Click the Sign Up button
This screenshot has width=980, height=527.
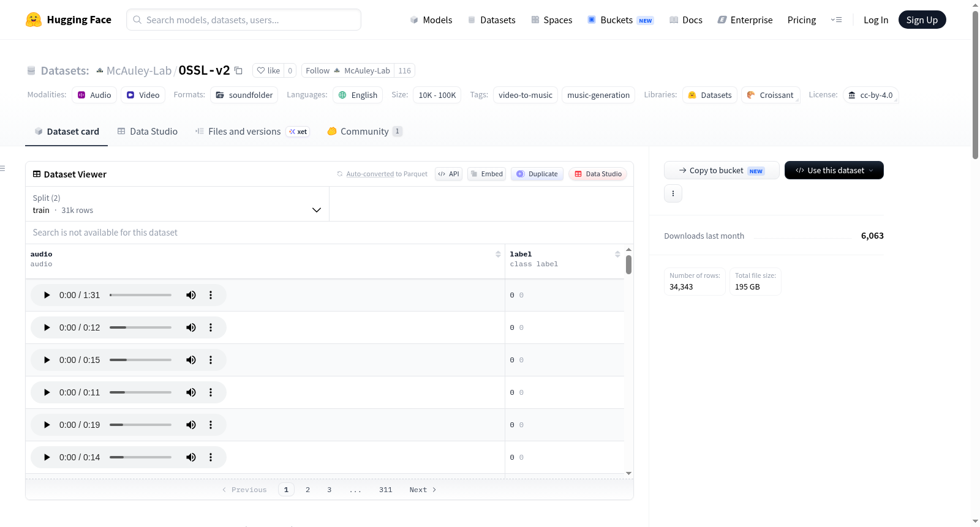click(x=922, y=20)
